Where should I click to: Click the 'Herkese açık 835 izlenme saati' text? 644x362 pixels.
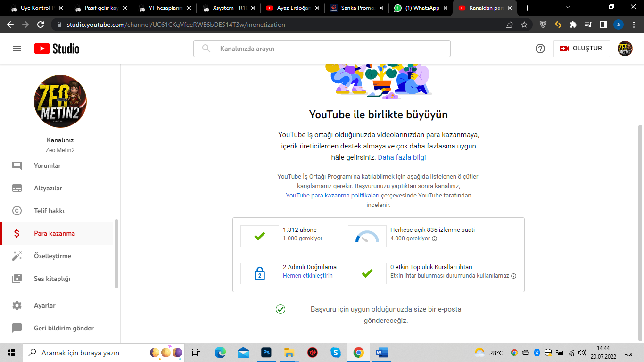[x=432, y=230]
